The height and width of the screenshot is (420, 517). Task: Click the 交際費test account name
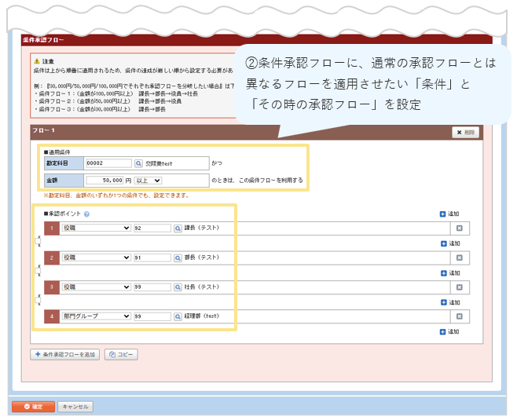[x=159, y=163]
